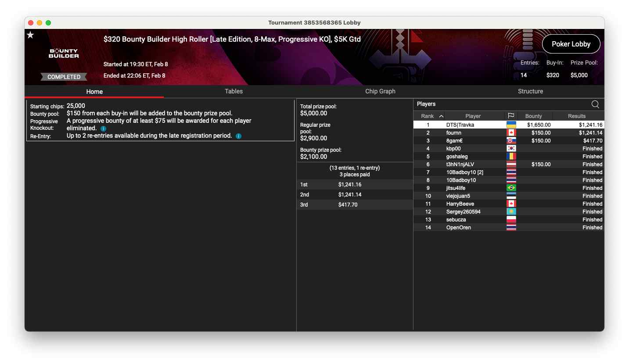Viewport: 629px width, 364px height.
Task: Select player row DTS|Travka
Action: tap(509, 125)
